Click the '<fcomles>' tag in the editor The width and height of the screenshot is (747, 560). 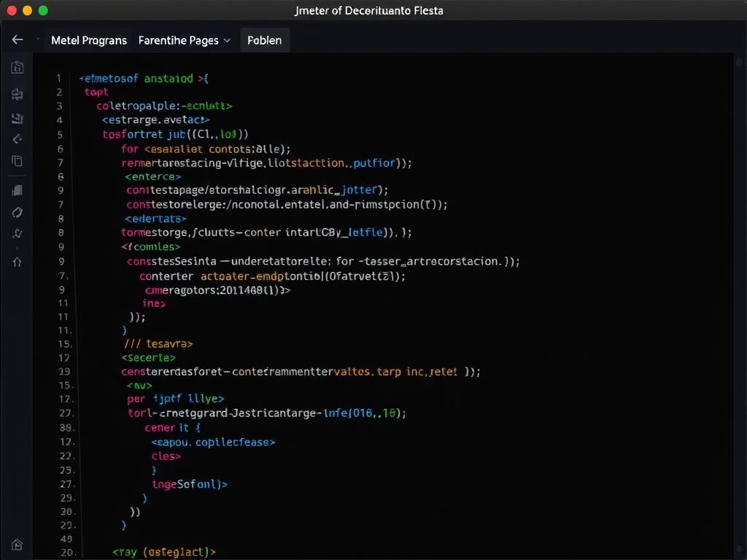pos(150,246)
